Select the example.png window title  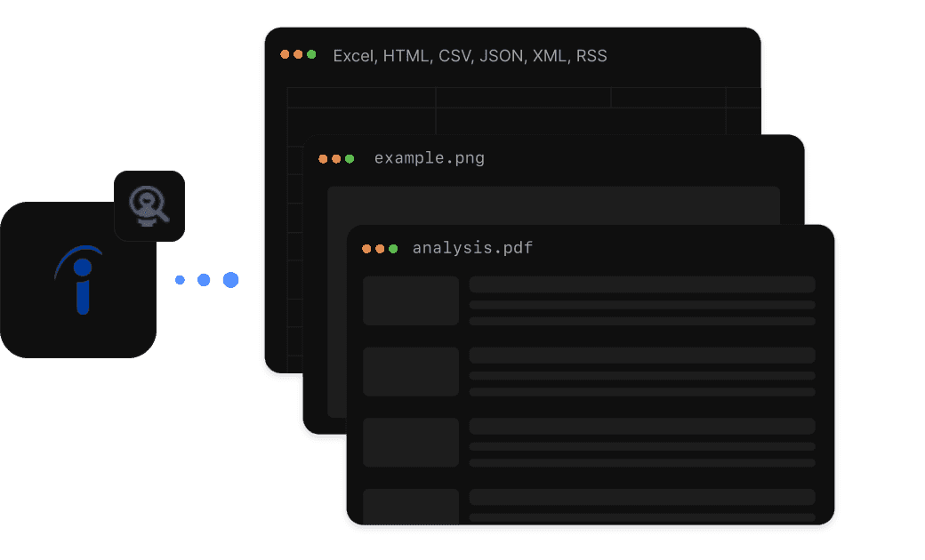point(429,158)
